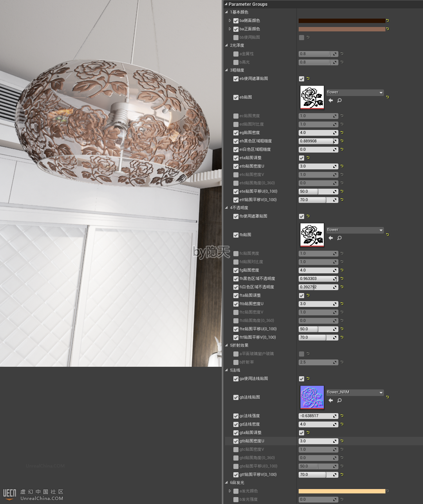Open color picker for a发光颜色 swatch
Viewport: 423px width, 504px height.
tap(342, 491)
